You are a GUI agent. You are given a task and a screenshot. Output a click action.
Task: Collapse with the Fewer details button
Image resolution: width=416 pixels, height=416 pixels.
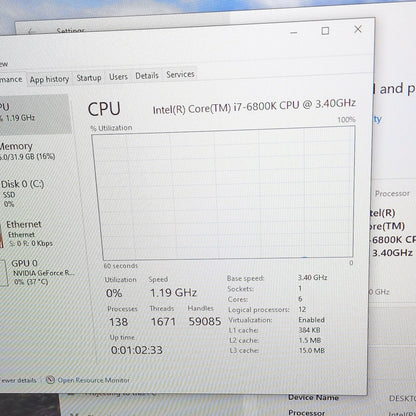tap(18, 380)
